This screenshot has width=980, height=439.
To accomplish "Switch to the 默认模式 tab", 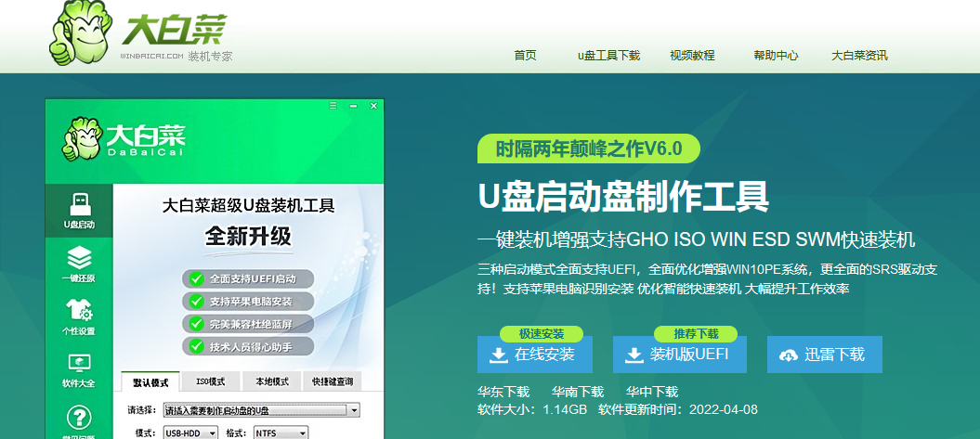I will (x=150, y=381).
